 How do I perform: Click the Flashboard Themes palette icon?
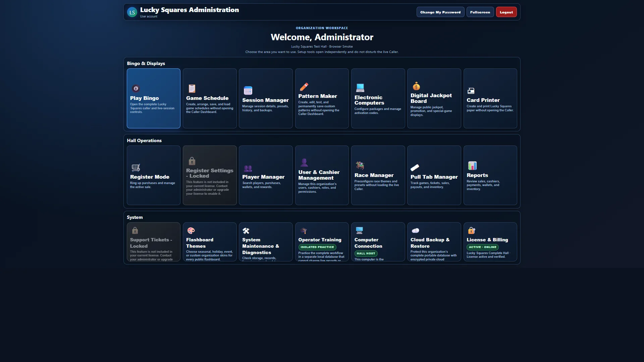click(x=191, y=231)
